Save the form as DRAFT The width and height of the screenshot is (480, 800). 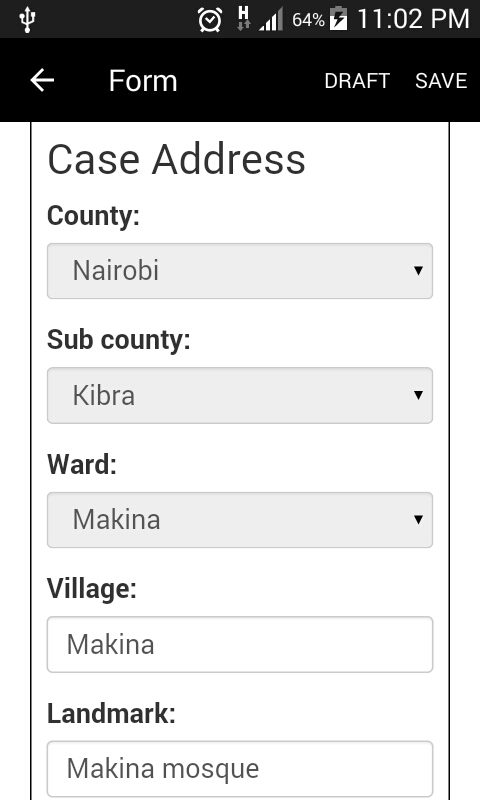357,81
